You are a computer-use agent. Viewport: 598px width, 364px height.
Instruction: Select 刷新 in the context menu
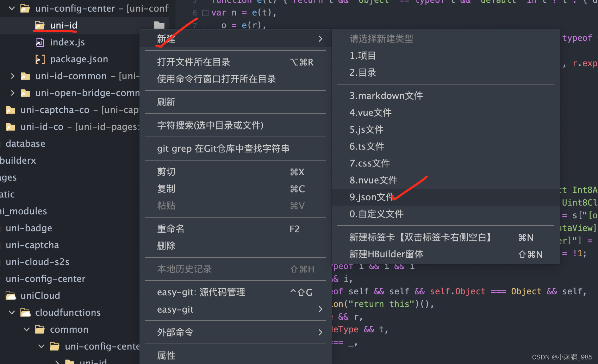click(x=236, y=102)
